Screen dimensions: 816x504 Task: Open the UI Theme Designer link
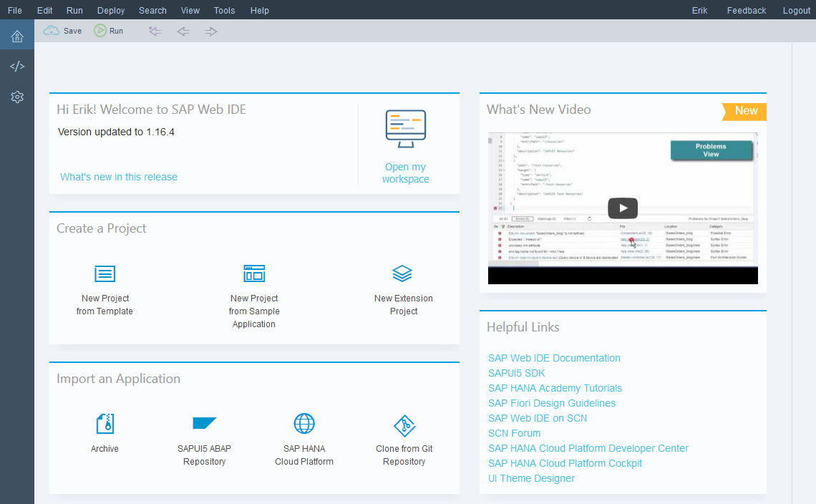[x=531, y=478]
